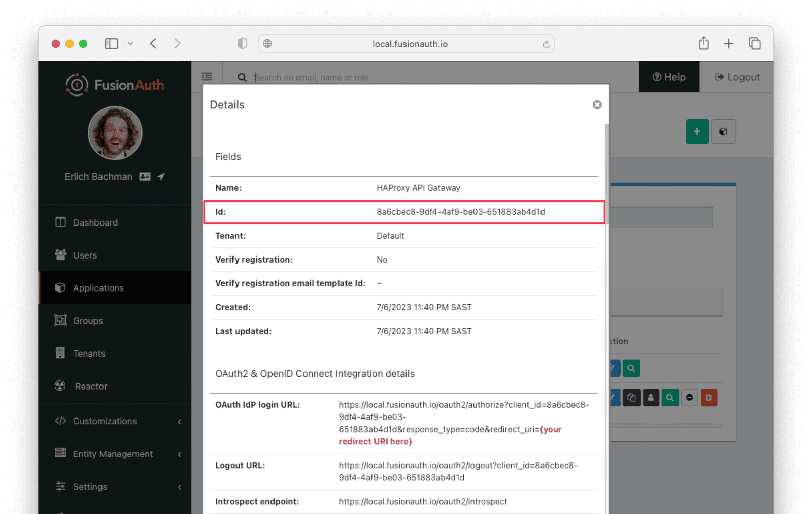
Task: Click the search magnifier icon
Action: pyautogui.click(x=242, y=77)
